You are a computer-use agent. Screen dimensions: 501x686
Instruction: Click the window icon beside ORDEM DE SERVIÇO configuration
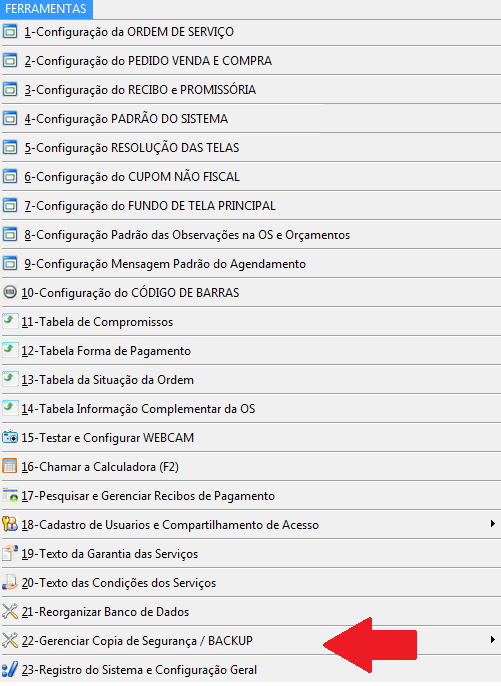click(x=10, y=32)
